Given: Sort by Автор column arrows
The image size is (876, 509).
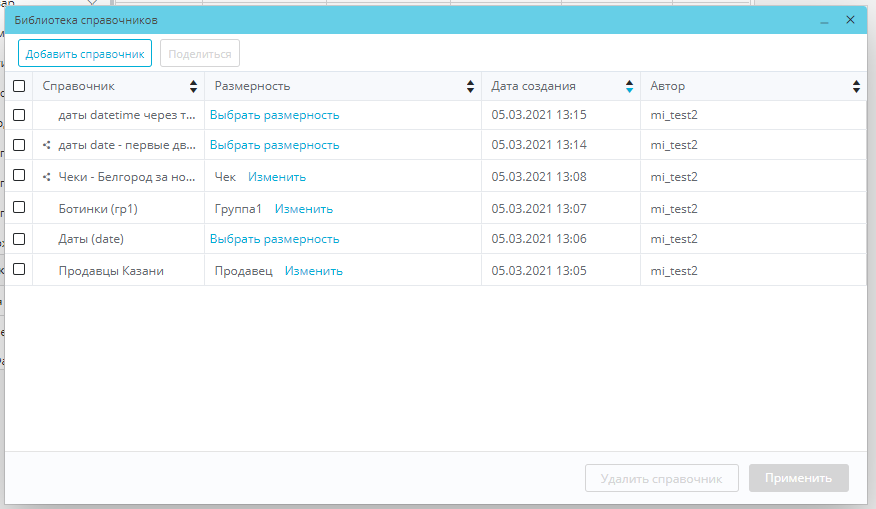Looking at the screenshot, I should 856,87.
